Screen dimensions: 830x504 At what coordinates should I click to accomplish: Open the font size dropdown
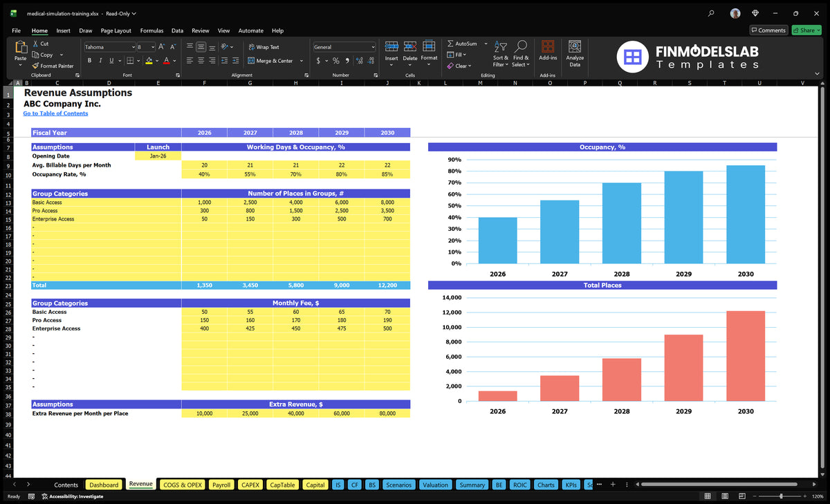(153, 47)
